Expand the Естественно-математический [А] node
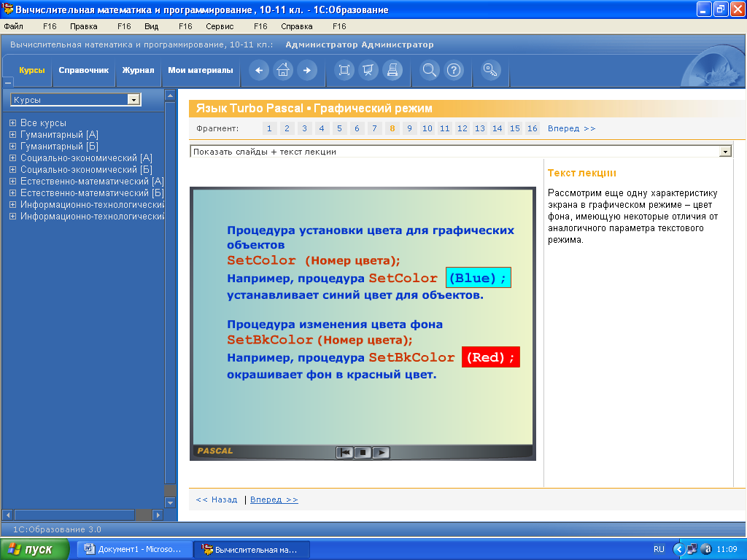 click(x=13, y=181)
